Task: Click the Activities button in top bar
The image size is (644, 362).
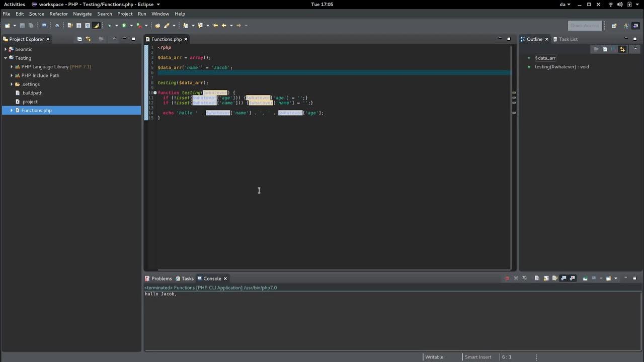Action: 15,4
